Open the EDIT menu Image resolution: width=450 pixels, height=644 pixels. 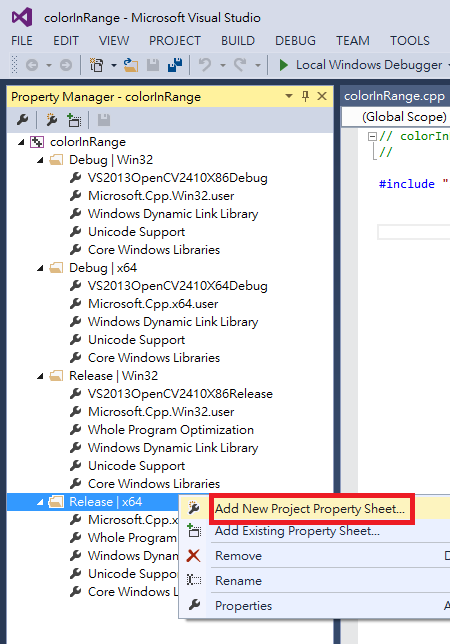pyautogui.click(x=66, y=41)
